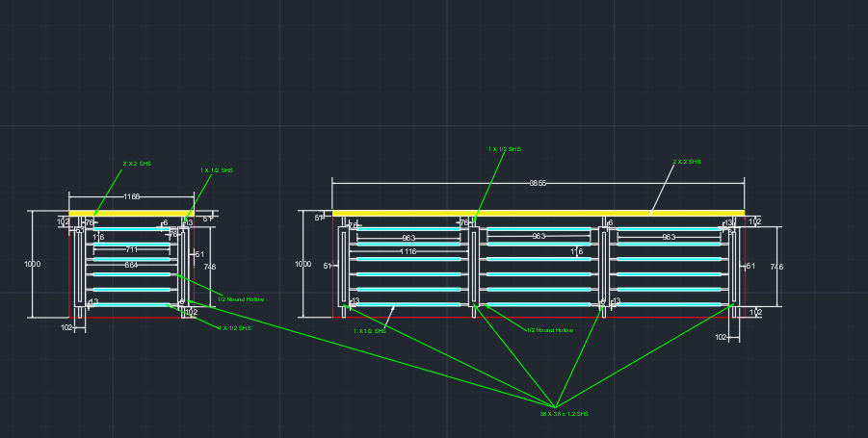Select '2 X 2 SHS' label on long railing
868x438 pixels.
tap(687, 162)
